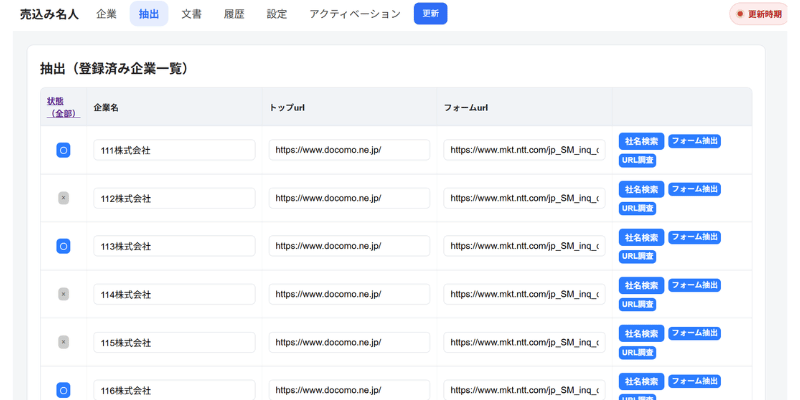Click フォーム抽出 for 112株式会社
Image resolution: width=800 pixels, height=400 pixels.
click(x=694, y=189)
